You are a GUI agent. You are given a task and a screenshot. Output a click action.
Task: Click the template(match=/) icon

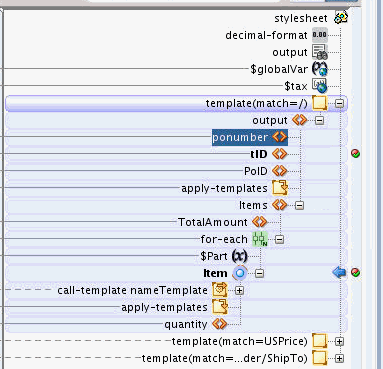pyautogui.click(x=319, y=103)
